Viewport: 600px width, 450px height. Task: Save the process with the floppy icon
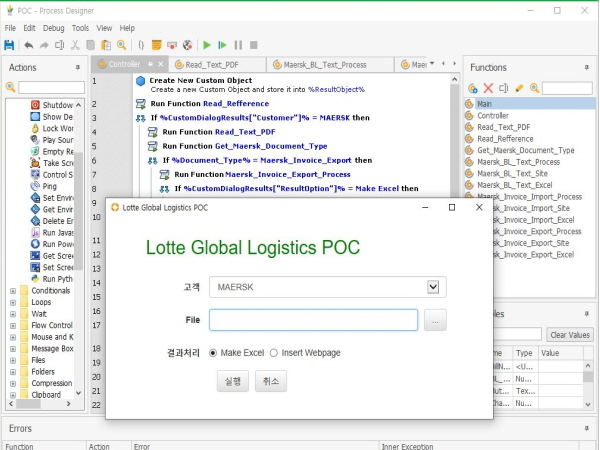point(9,45)
